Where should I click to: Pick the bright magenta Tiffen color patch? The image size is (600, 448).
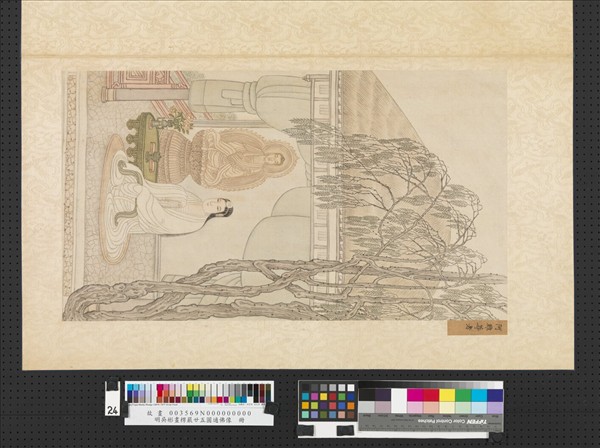pos(415,395)
